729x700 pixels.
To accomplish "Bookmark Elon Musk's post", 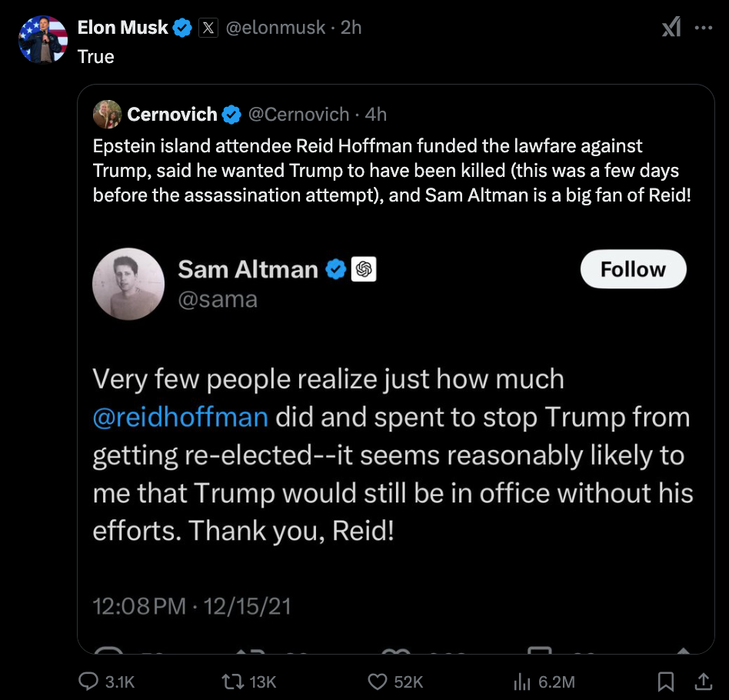I will (666, 682).
